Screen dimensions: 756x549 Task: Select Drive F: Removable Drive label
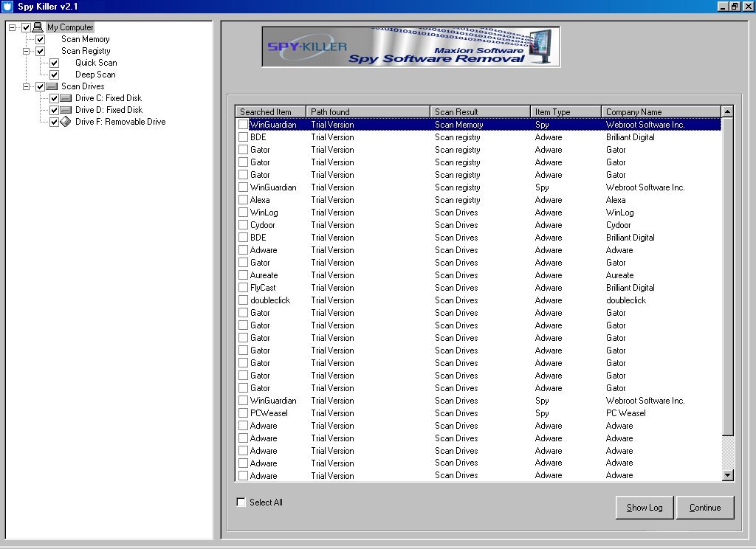(120, 122)
